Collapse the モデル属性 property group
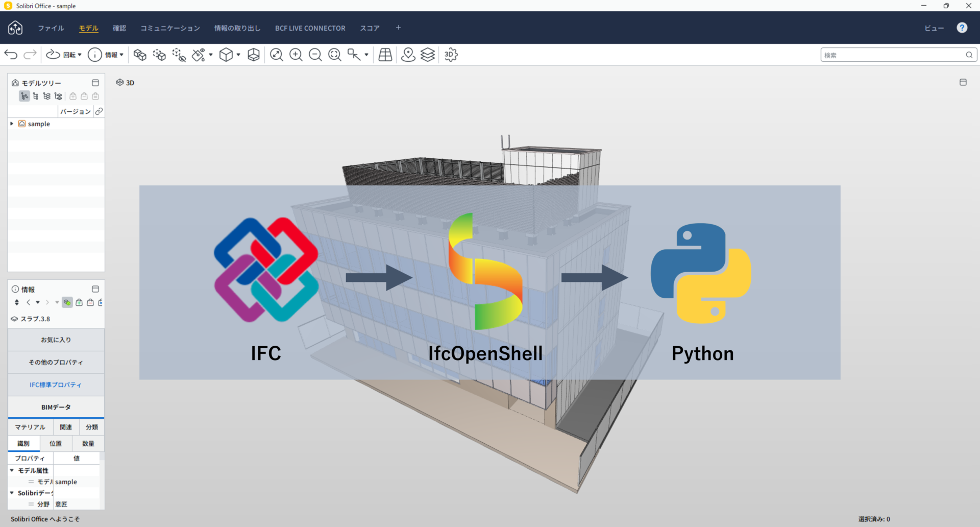The width and height of the screenshot is (980, 527). [12, 470]
